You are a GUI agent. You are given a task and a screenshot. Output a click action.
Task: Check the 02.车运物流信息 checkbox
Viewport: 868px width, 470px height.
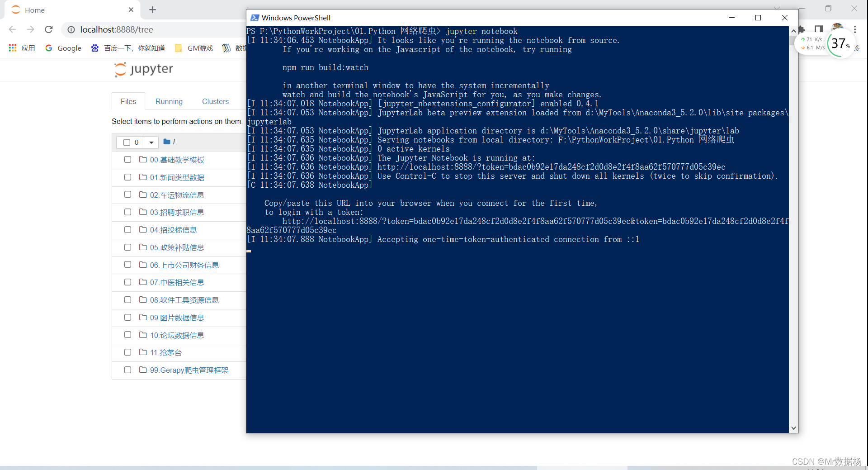coord(128,195)
